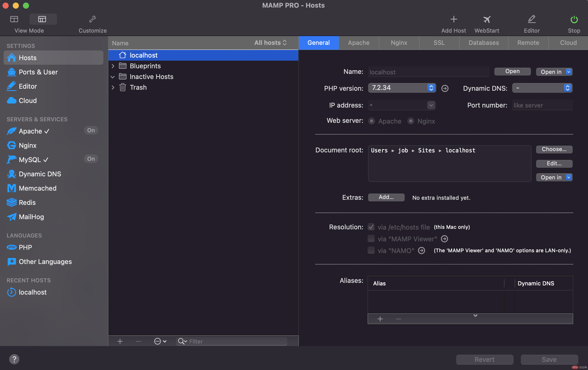Click the Add Host plus icon
Viewport: 588px width, 370px height.
(454, 19)
